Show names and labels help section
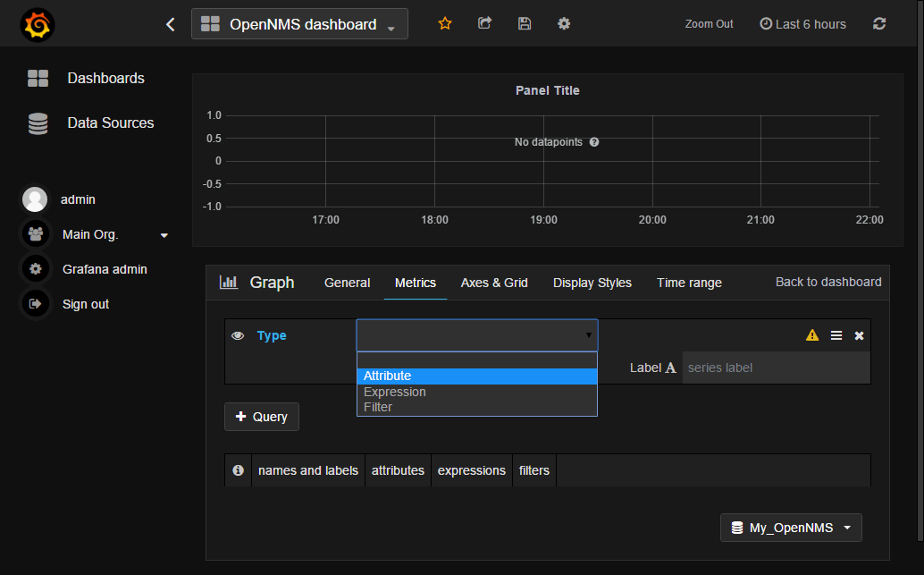 click(x=308, y=470)
